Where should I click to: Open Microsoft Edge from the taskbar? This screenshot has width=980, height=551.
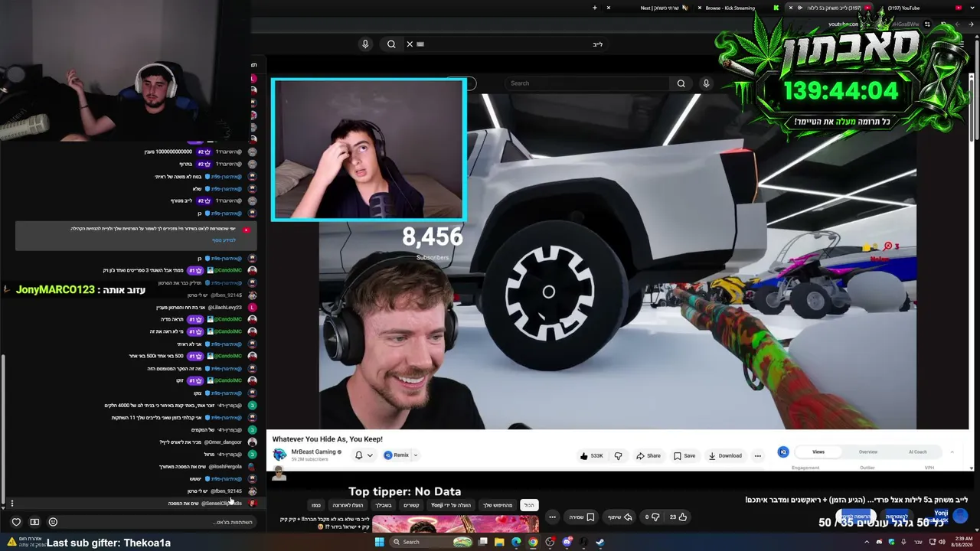click(x=516, y=543)
